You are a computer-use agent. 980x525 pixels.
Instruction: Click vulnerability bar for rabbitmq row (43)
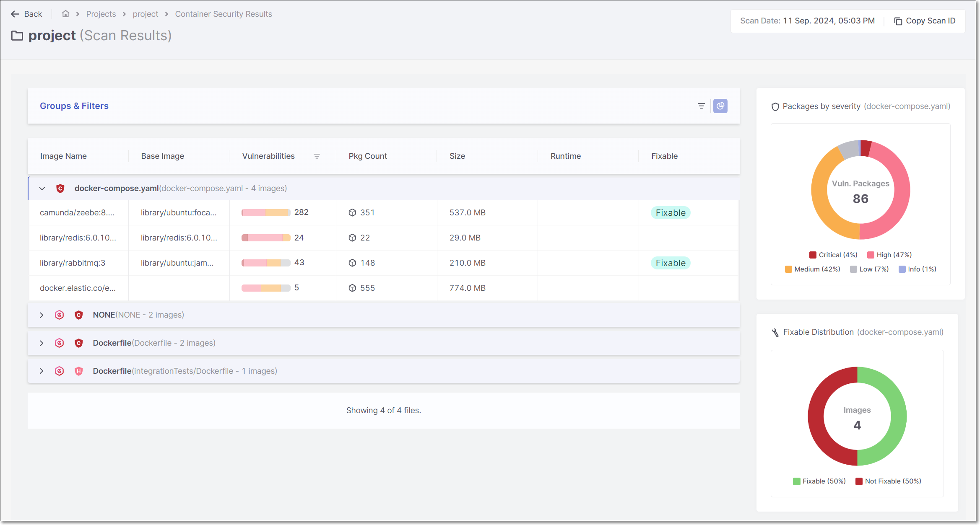click(266, 263)
